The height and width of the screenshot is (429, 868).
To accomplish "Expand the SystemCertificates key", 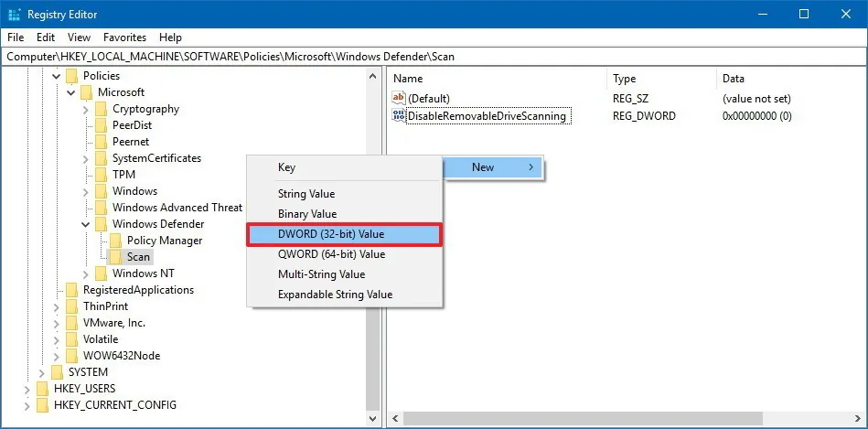I will click(85, 159).
